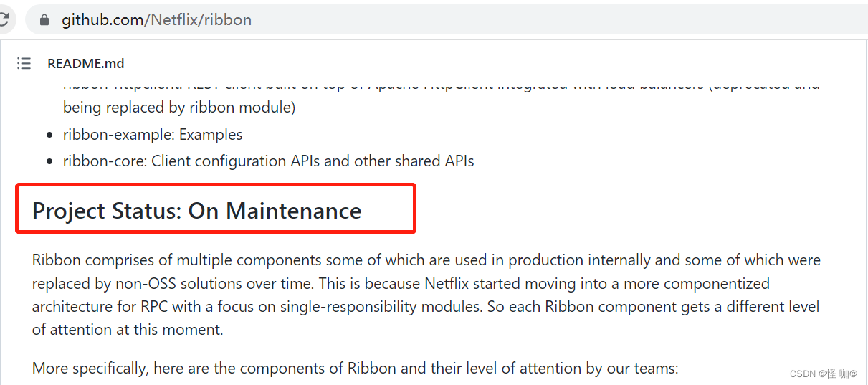Click the README.md file name label
Image resolution: width=868 pixels, height=385 pixels.
[x=85, y=63]
